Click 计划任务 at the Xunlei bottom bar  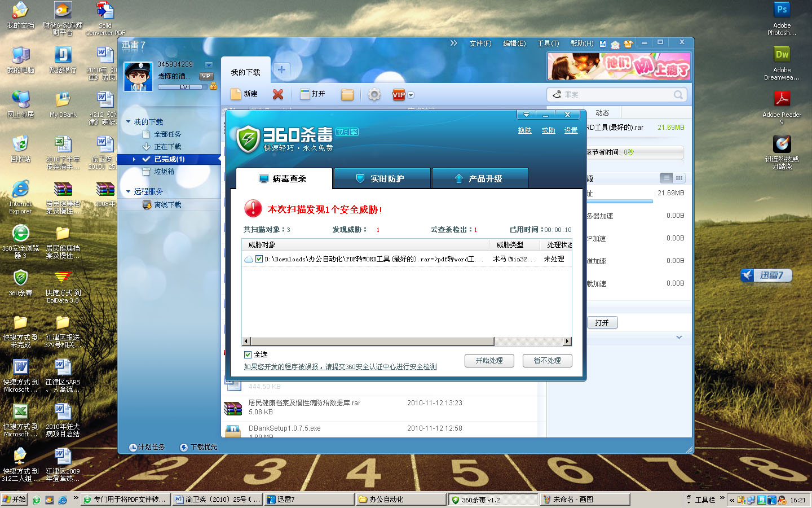[x=147, y=447]
